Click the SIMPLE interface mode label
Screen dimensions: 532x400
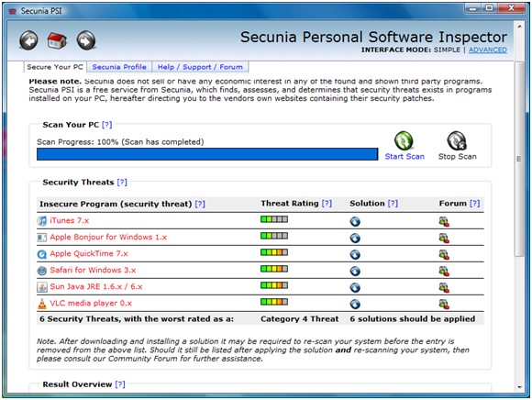[x=447, y=50]
